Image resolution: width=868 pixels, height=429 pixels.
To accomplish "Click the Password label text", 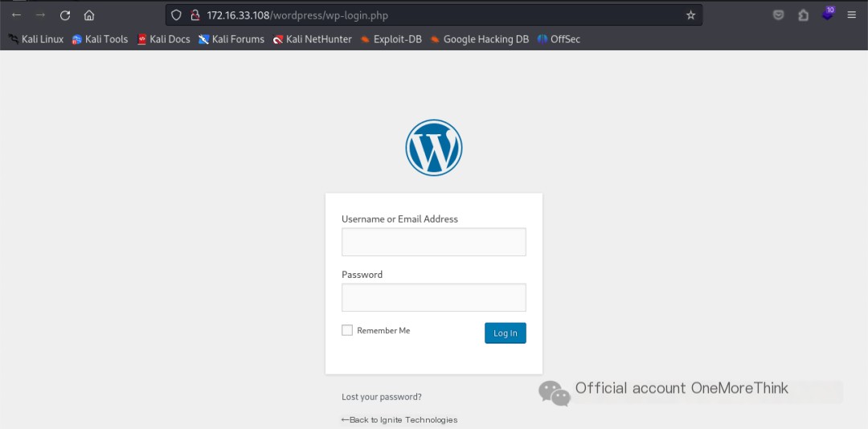I will coord(362,275).
